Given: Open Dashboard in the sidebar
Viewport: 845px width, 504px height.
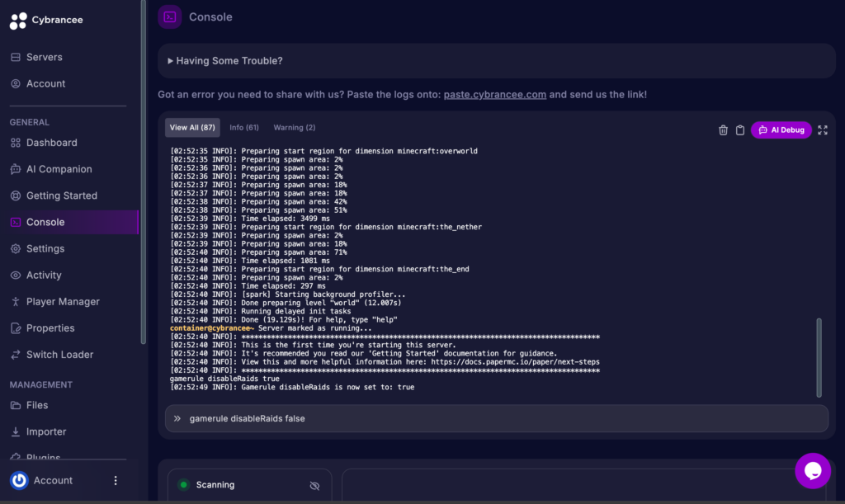Looking at the screenshot, I should pos(52,143).
